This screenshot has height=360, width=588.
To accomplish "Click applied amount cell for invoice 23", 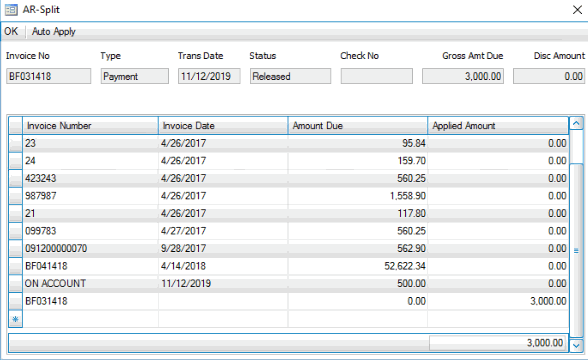I will pos(498,143).
